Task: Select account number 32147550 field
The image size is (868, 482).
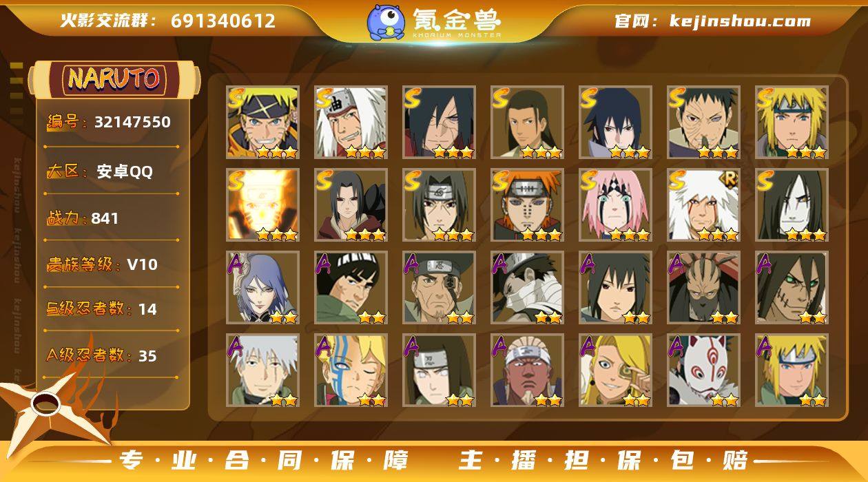Action: pyautogui.click(x=109, y=123)
